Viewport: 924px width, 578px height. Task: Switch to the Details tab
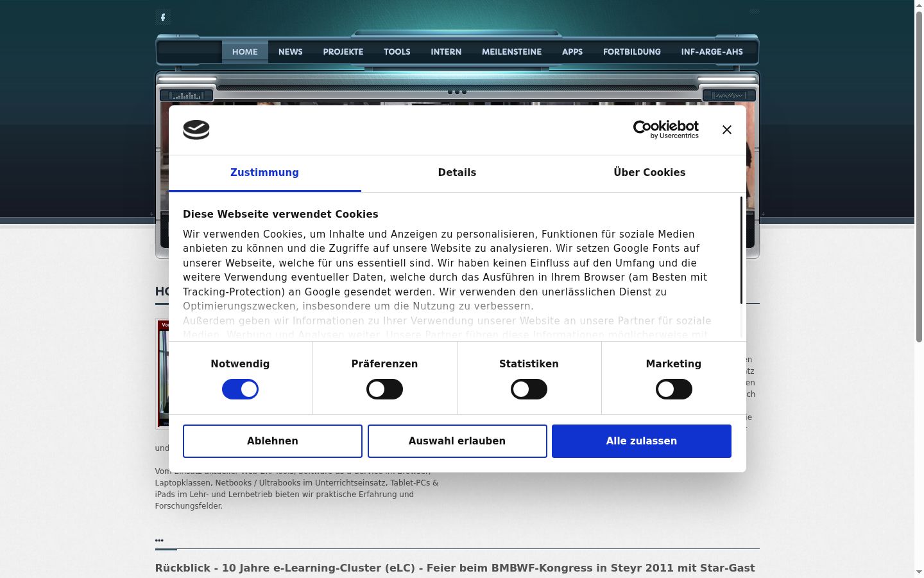[457, 173]
